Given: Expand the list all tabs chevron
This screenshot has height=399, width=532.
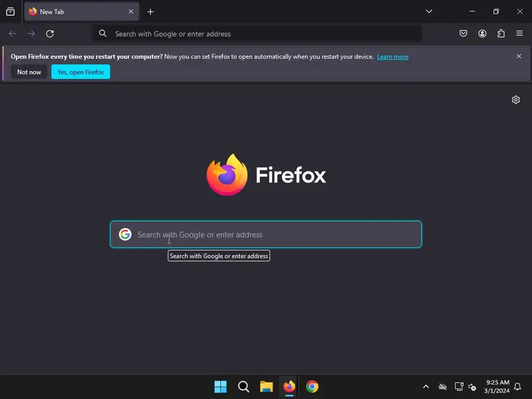Looking at the screenshot, I should (x=429, y=11).
